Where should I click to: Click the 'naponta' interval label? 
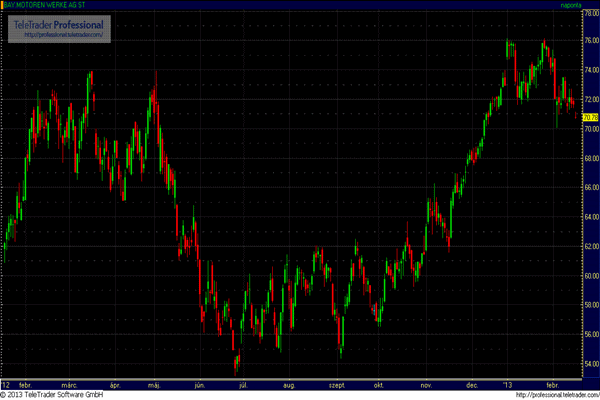pos(582,6)
